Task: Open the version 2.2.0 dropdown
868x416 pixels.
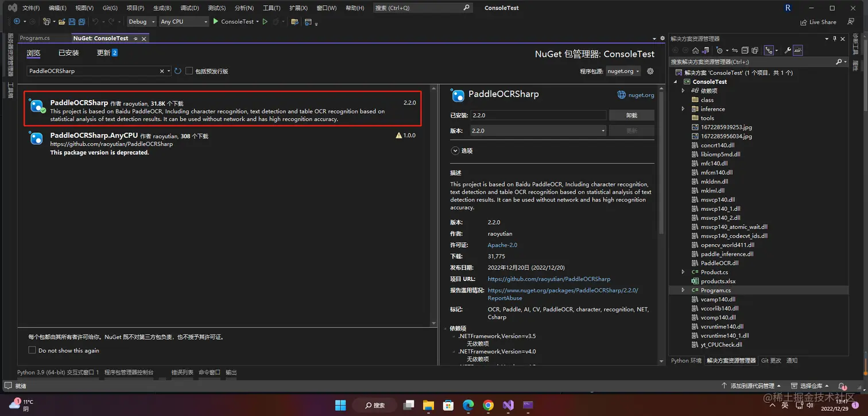Action: [538, 130]
